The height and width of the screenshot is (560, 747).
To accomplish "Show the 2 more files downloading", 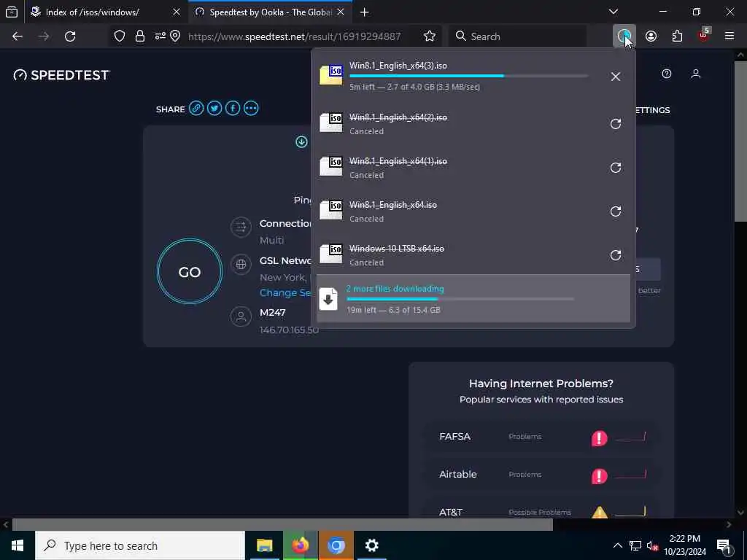I will point(473,298).
